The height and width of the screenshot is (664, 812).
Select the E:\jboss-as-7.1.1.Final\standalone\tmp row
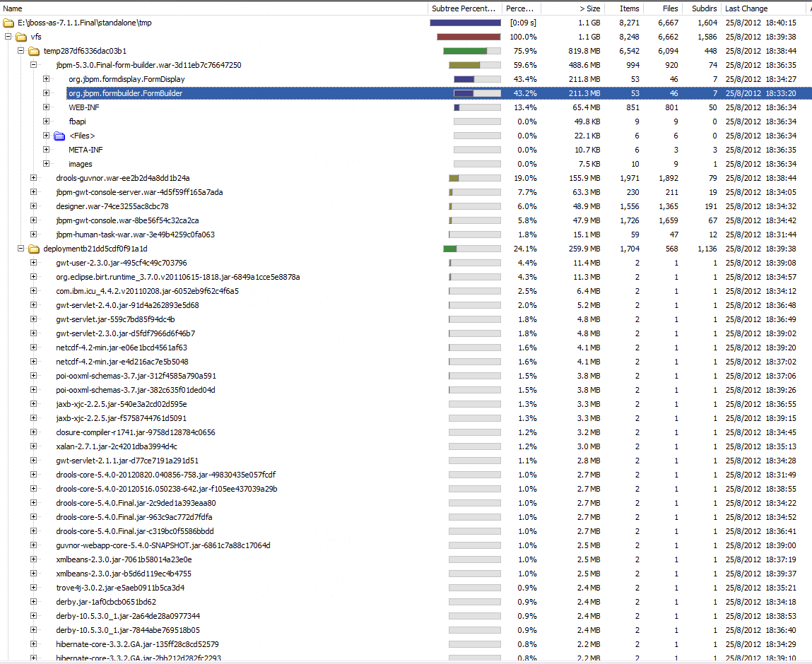tap(406, 23)
